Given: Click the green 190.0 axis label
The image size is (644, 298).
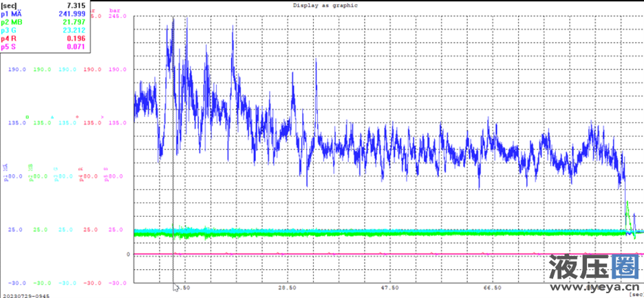Looking at the screenshot, I should pyautogui.click(x=42, y=70).
